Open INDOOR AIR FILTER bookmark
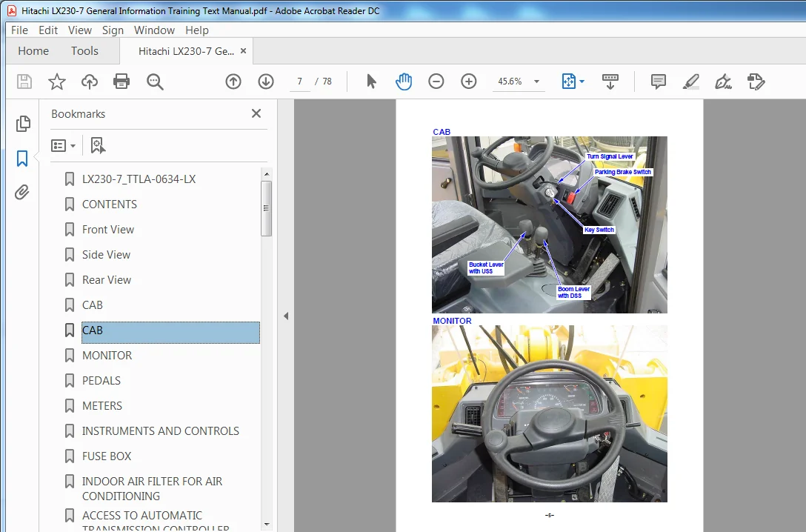The image size is (806, 532). (x=152, y=488)
